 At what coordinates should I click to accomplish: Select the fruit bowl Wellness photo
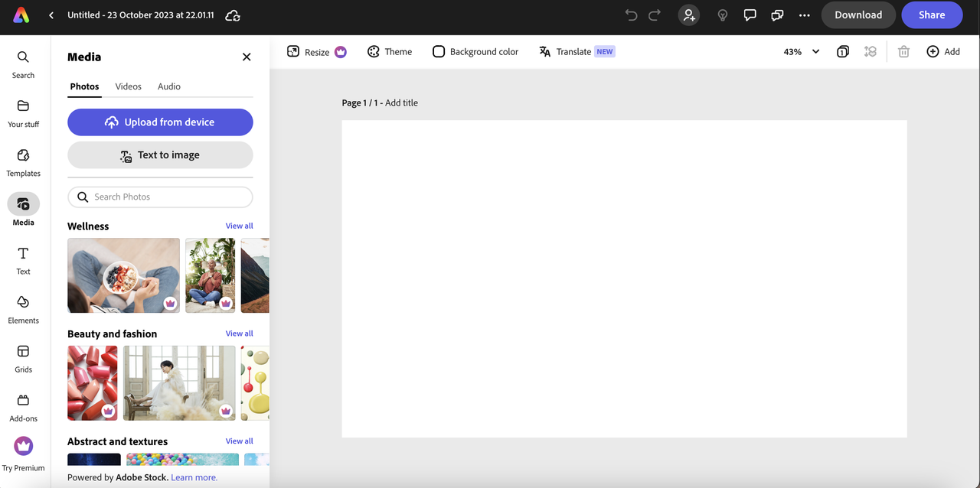tap(123, 275)
